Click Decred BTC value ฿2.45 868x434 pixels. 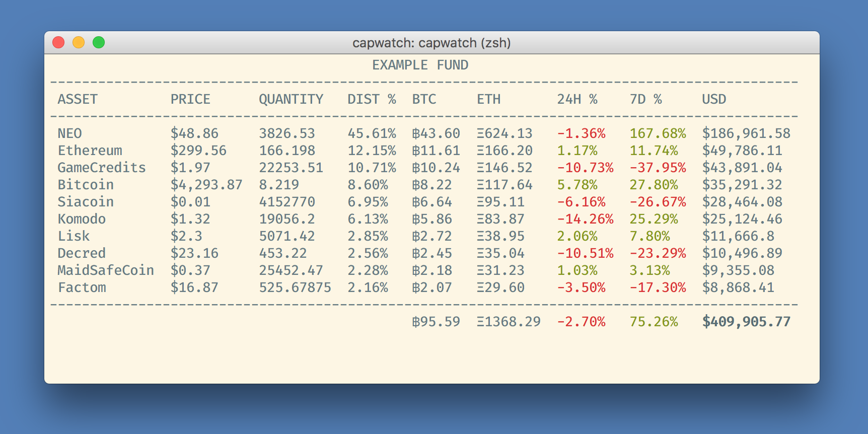(432, 253)
